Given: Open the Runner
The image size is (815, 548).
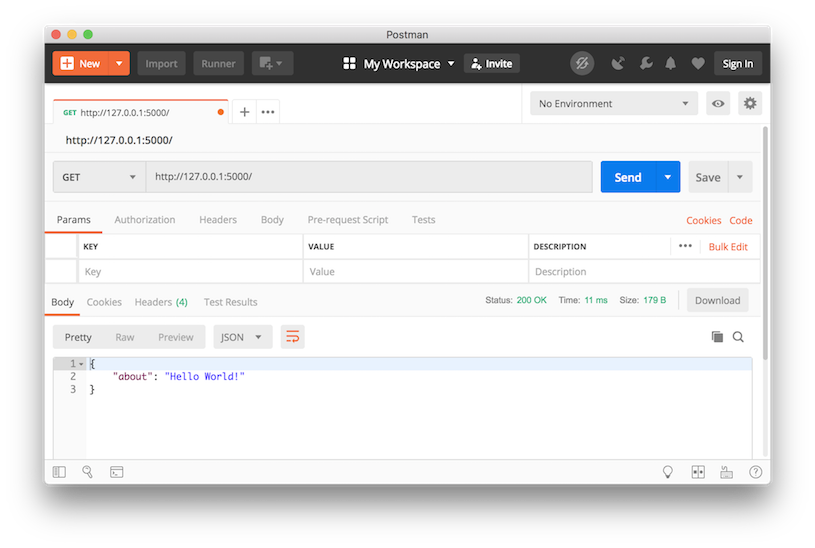Looking at the screenshot, I should 218,63.
